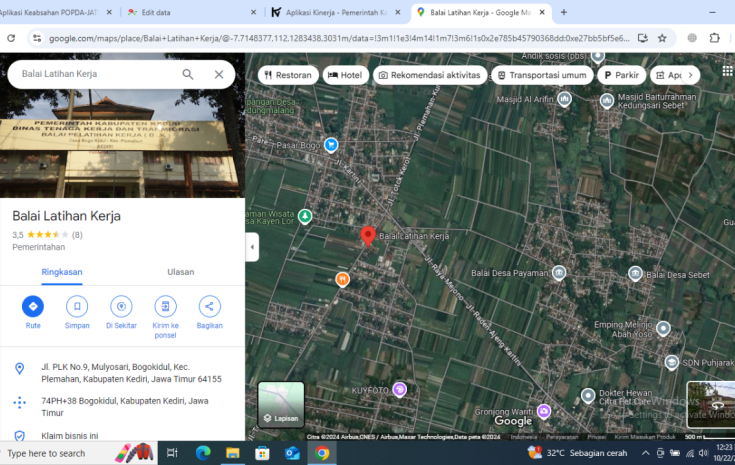This screenshot has width=735, height=465.
Task: Click the Masjid Al Arifin marker
Action: pos(564,99)
